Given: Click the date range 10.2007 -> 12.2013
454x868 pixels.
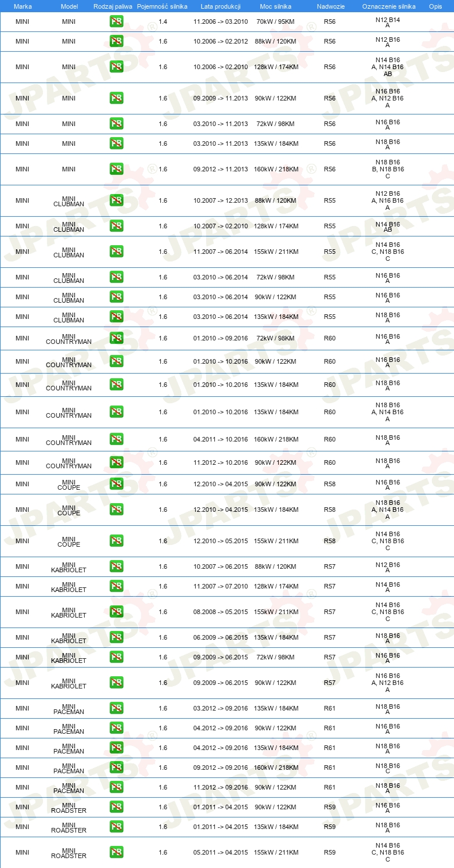Looking at the screenshot, I should 221,200.
